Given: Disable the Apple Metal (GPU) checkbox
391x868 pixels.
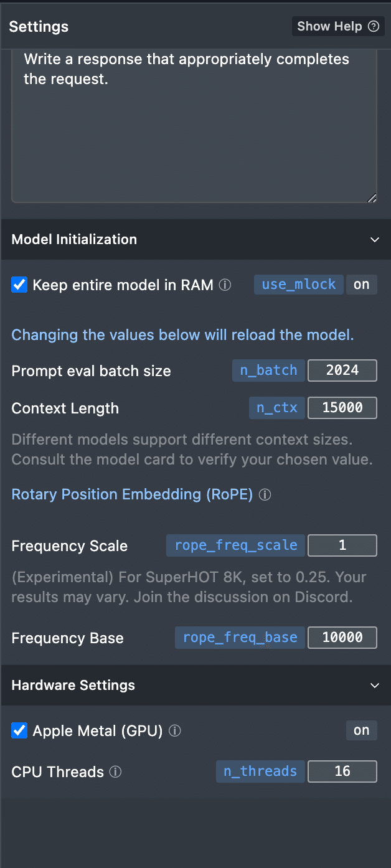Looking at the screenshot, I should point(19,730).
